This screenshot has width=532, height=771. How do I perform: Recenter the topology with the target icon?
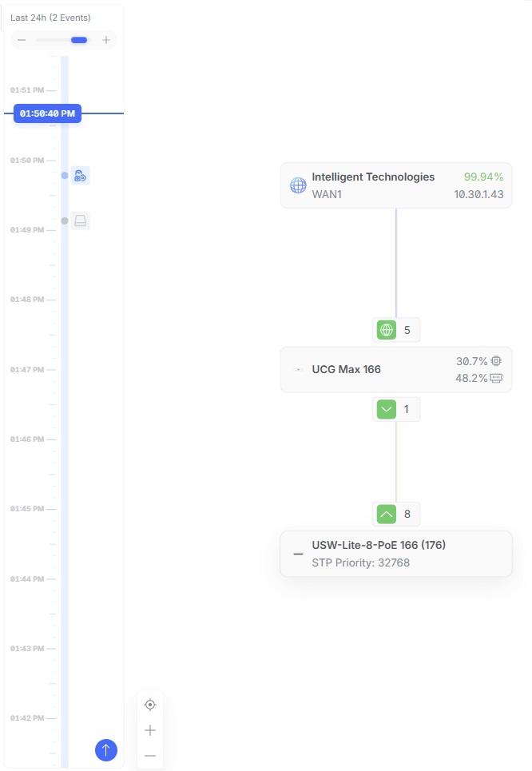pos(150,705)
